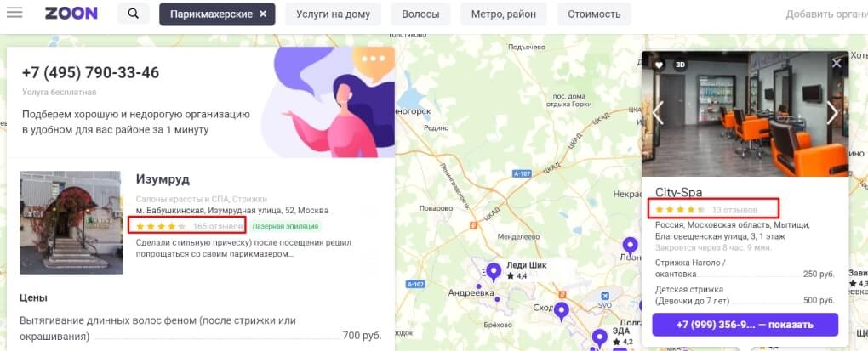Screen dimensions: 868x351
Task: Remove the Парикмахерские filter with X
Action: [263, 14]
